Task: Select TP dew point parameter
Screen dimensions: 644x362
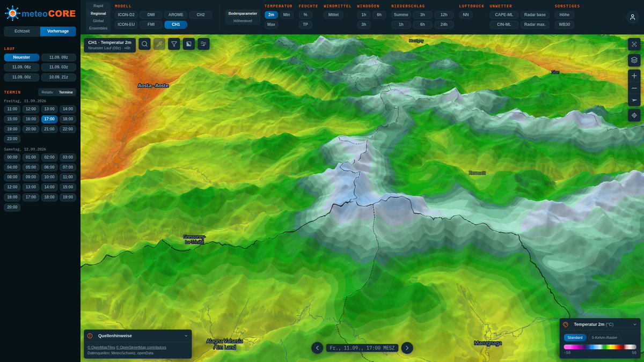Action: click(305, 25)
